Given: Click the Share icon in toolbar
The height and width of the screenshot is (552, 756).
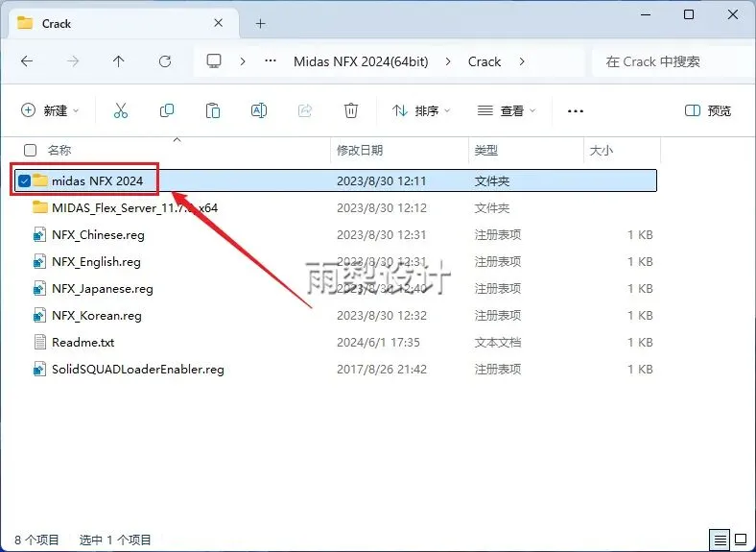Looking at the screenshot, I should (305, 111).
